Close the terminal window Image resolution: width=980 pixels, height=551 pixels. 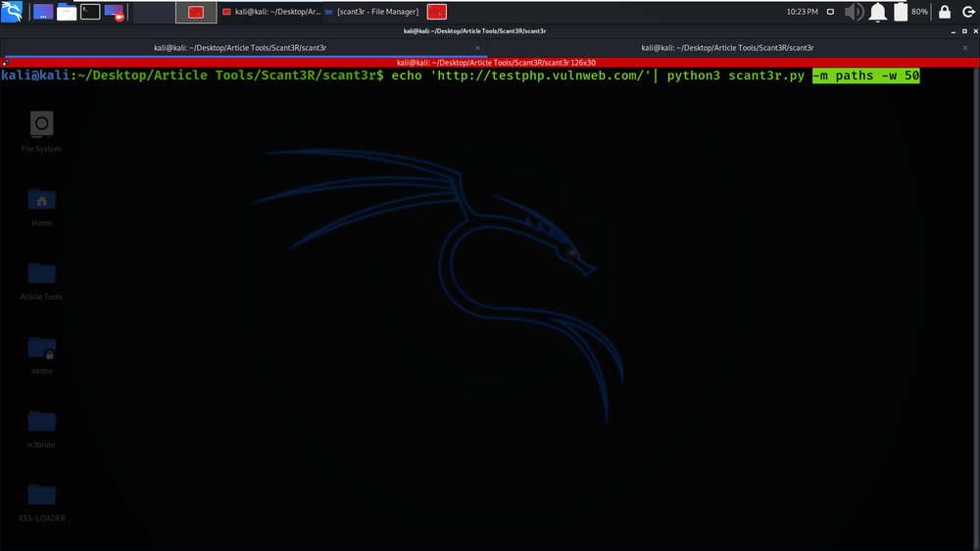point(975,31)
